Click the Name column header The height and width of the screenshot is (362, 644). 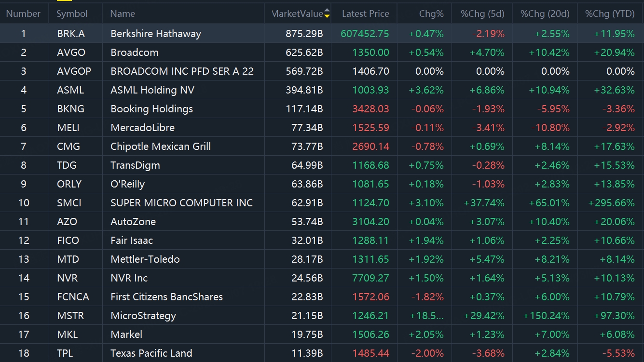[x=123, y=13]
